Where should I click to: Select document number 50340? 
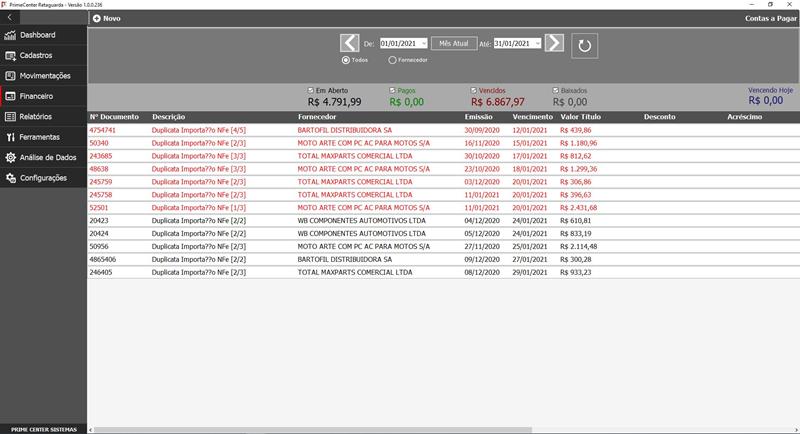click(99, 143)
